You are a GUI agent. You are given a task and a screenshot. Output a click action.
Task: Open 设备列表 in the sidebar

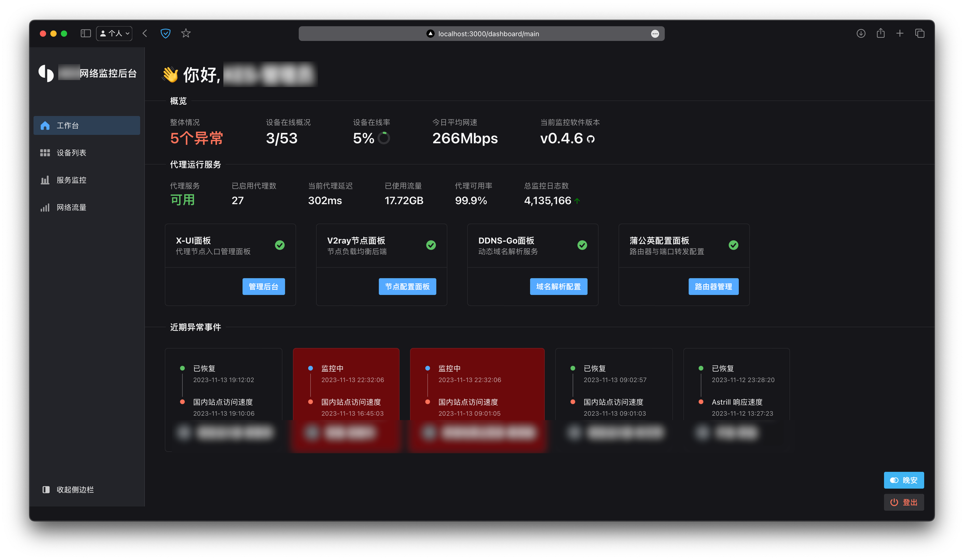(71, 153)
